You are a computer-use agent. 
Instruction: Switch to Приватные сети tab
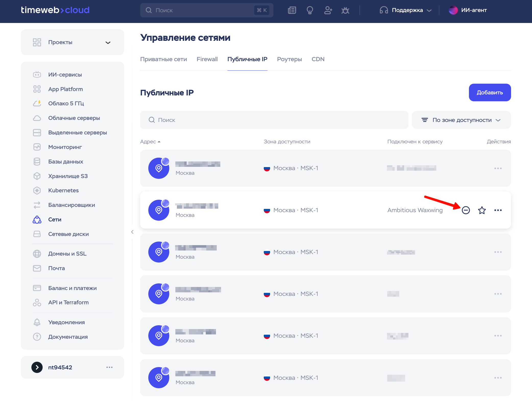tap(163, 59)
